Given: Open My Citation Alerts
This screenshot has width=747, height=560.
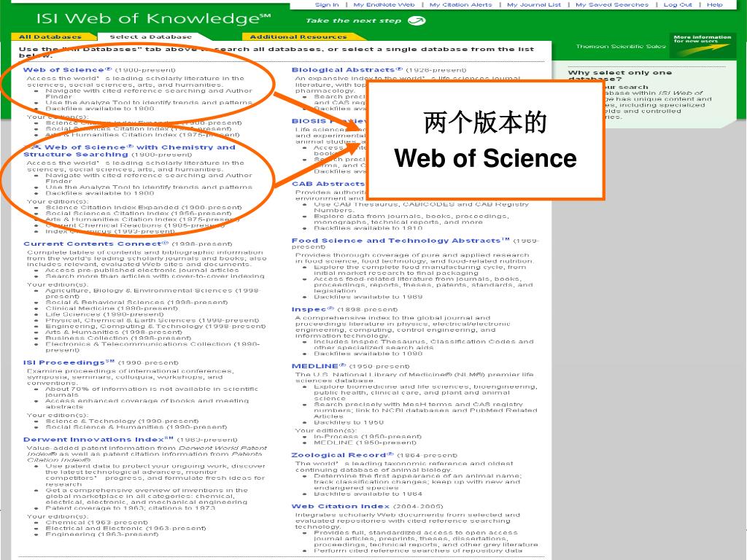Looking at the screenshot, I should click(x=461, y=5).
